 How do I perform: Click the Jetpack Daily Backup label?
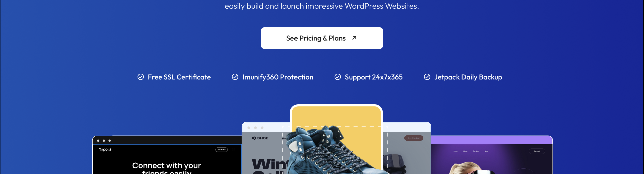[468, 77]
